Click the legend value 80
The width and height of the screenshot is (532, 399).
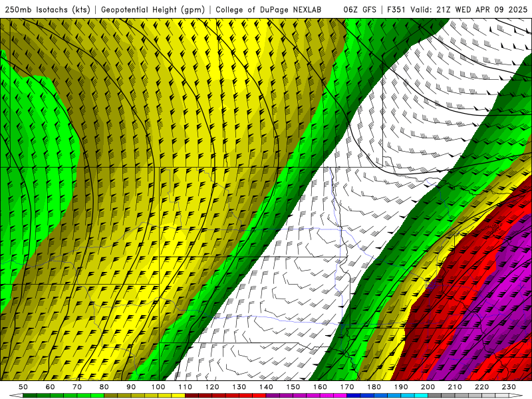[x=104, y=387]
